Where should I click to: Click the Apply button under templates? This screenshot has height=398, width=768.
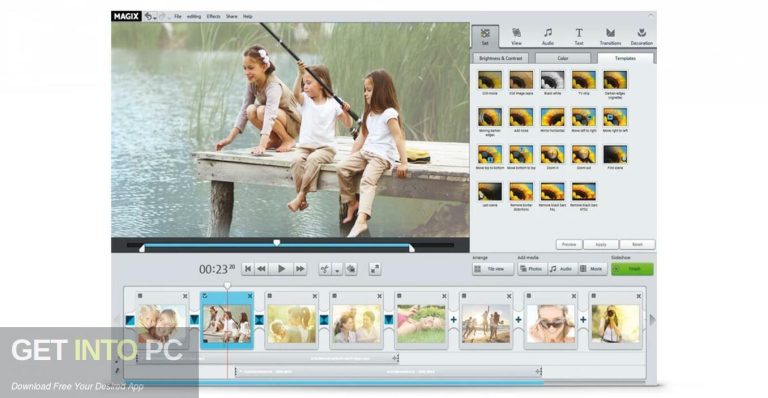[601, 244]
